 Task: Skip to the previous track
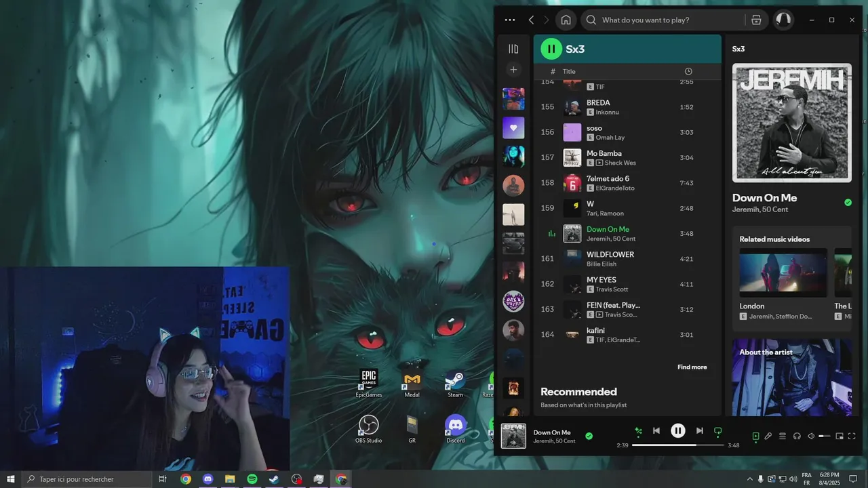click(x=656, y=430)
